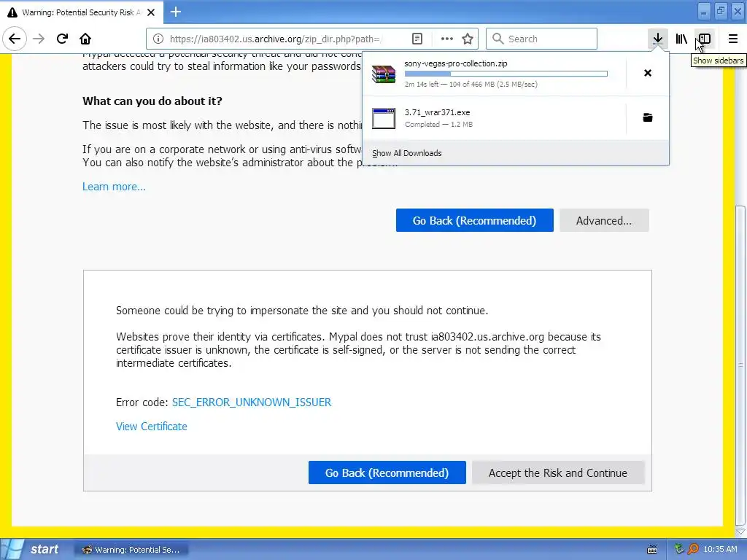This screenshot has height=560, width=747.
Task: Click upper Go Back (Recommended) button
Action: tap(474, 220)
